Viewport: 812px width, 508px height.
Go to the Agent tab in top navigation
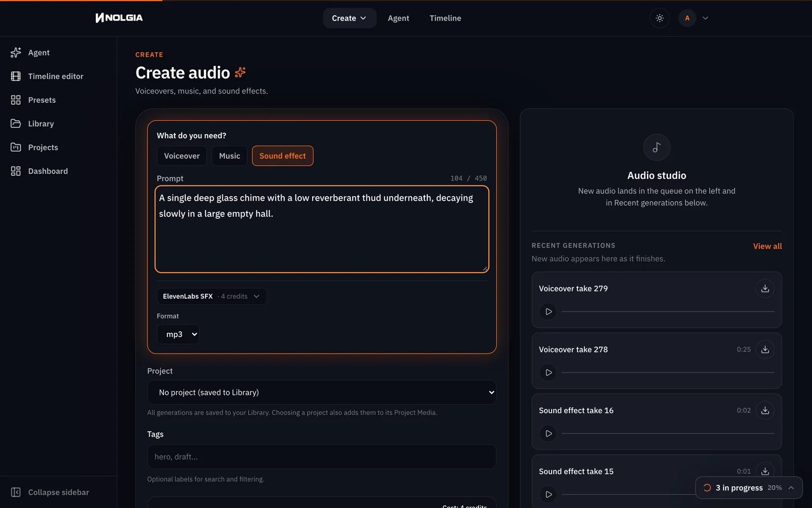click(398, 18)
